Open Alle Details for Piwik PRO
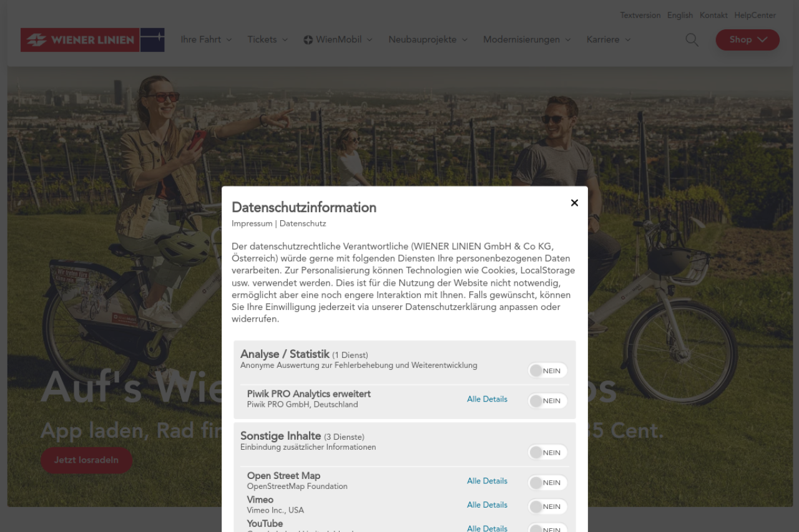 click(x=487, y=399)
